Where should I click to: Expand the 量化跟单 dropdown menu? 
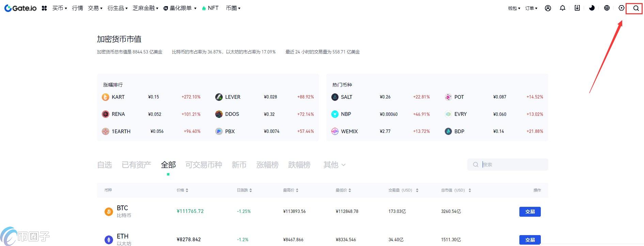(x=180, y=8)
